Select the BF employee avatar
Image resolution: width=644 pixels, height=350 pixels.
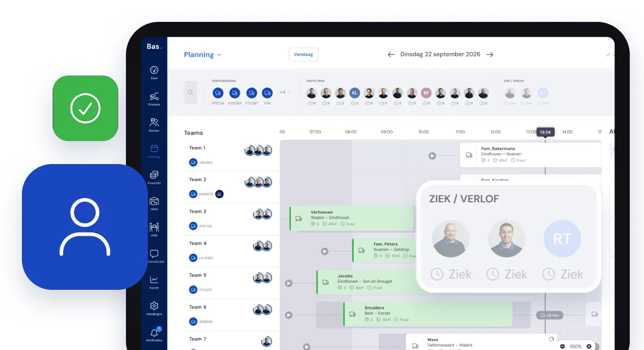[x=426, y=93]
